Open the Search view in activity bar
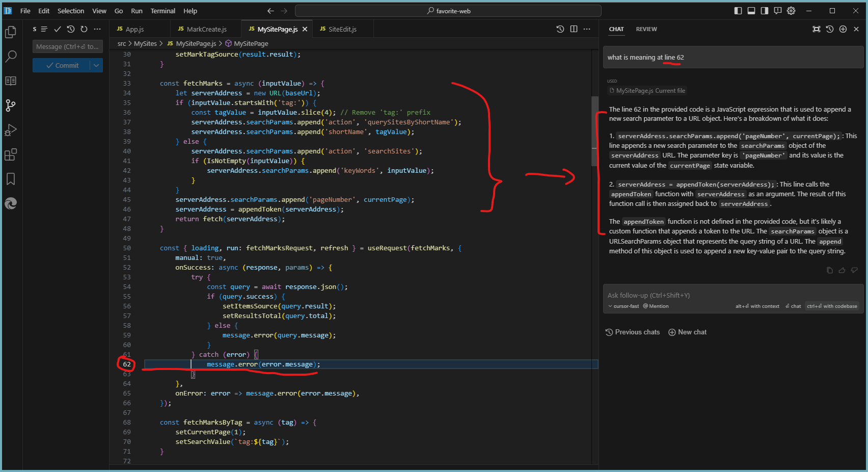This screenshot has height=472, width=868. pos(11,57)
